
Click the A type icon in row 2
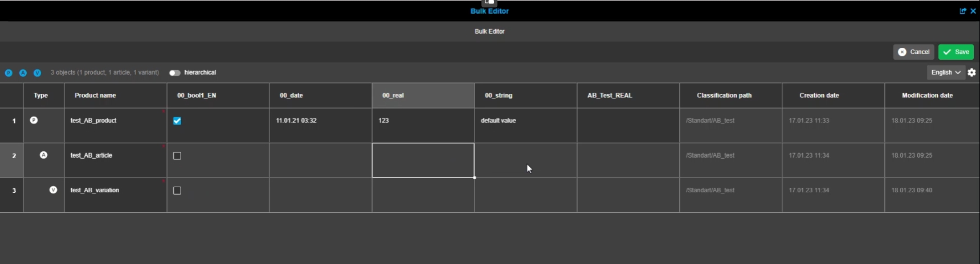tap(43, 155)
